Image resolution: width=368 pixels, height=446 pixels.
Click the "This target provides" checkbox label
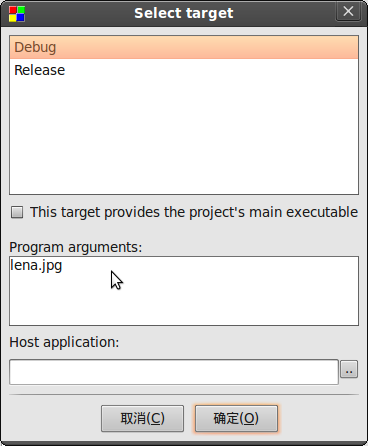click(194, 212)
